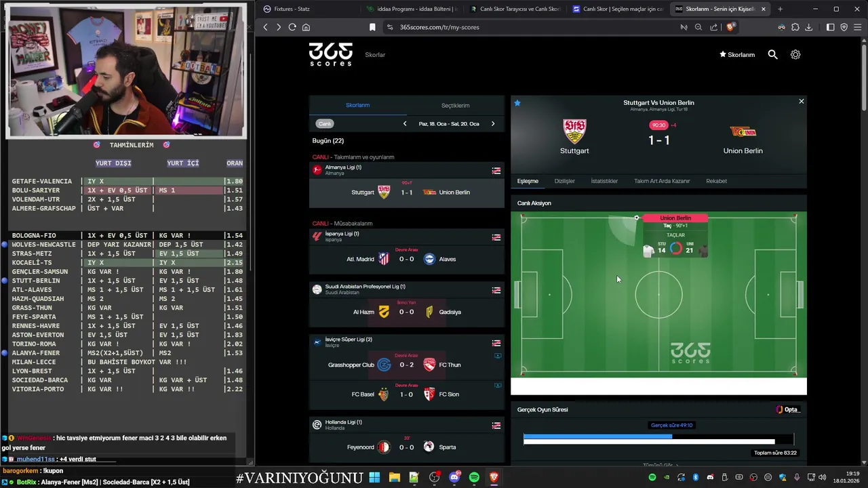Switch to iddaa Programı browser tab
This screenshot has height=488, width=868.
point(412,9)
